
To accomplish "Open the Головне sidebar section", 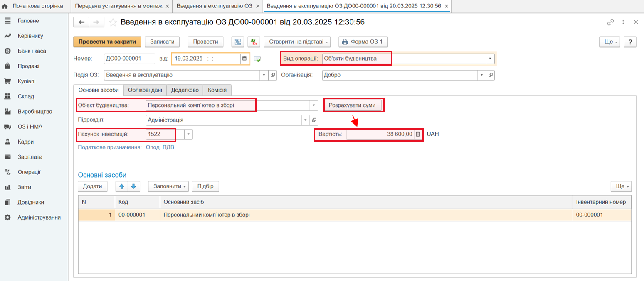I will [28, 21].
